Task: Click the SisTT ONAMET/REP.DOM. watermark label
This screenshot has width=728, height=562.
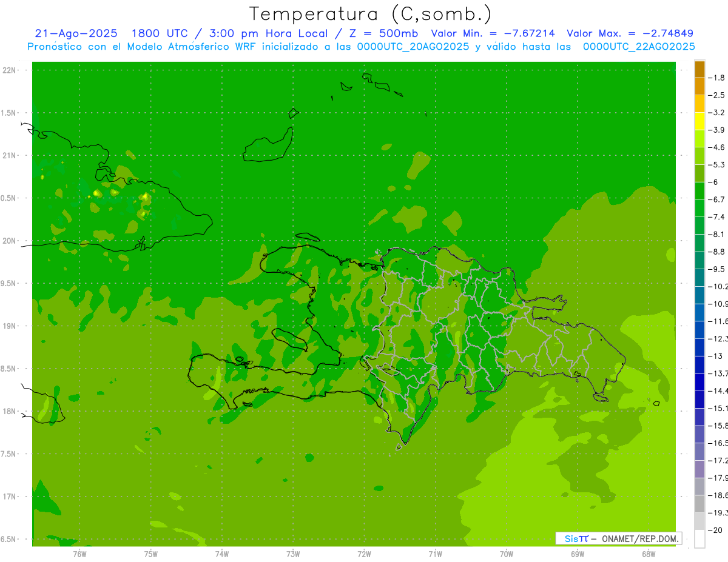Action: [619, 538]
